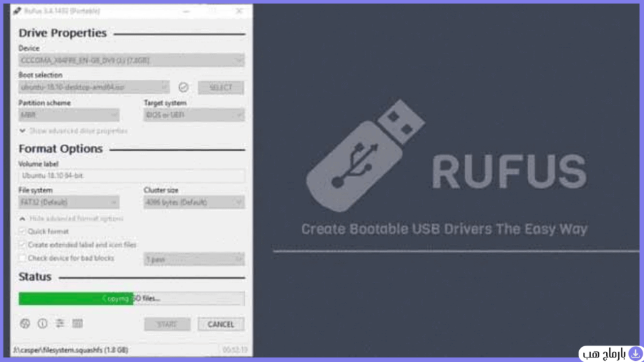Click the SELECT button
Viewport: 644px width, 362px height.
point(221,87)
